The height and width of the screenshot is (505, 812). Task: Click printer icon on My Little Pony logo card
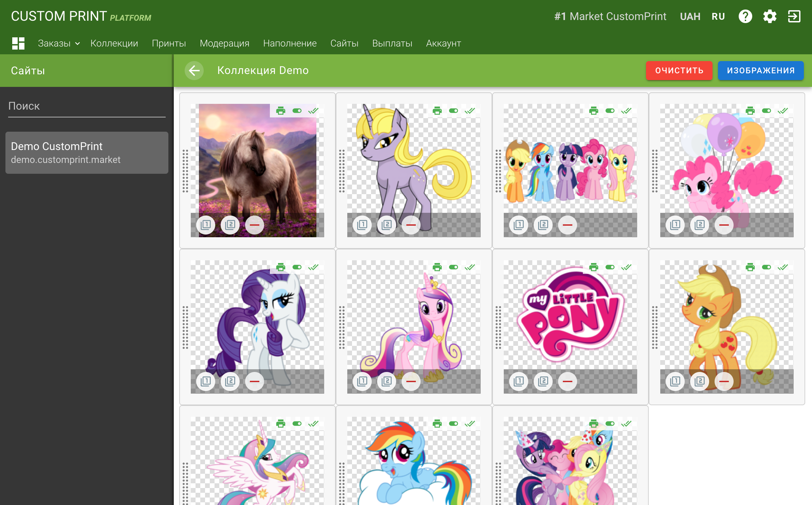click(x=594, y=267)
